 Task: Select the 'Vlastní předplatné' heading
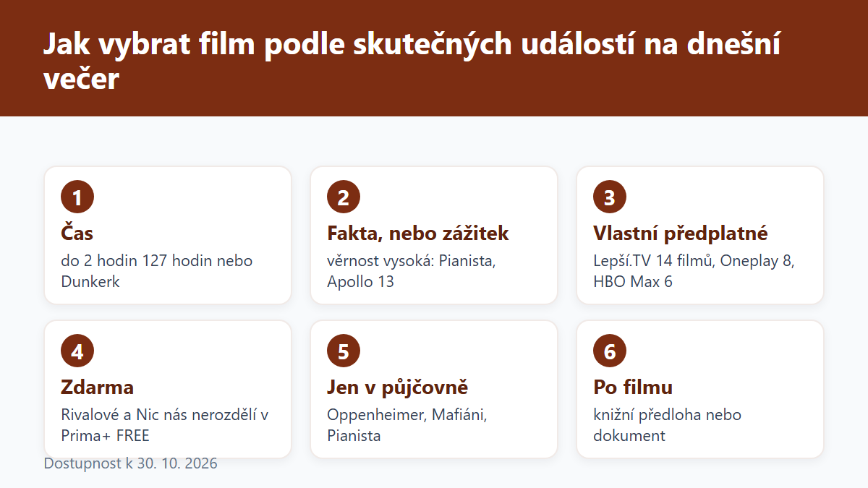[x=681, y=234]
